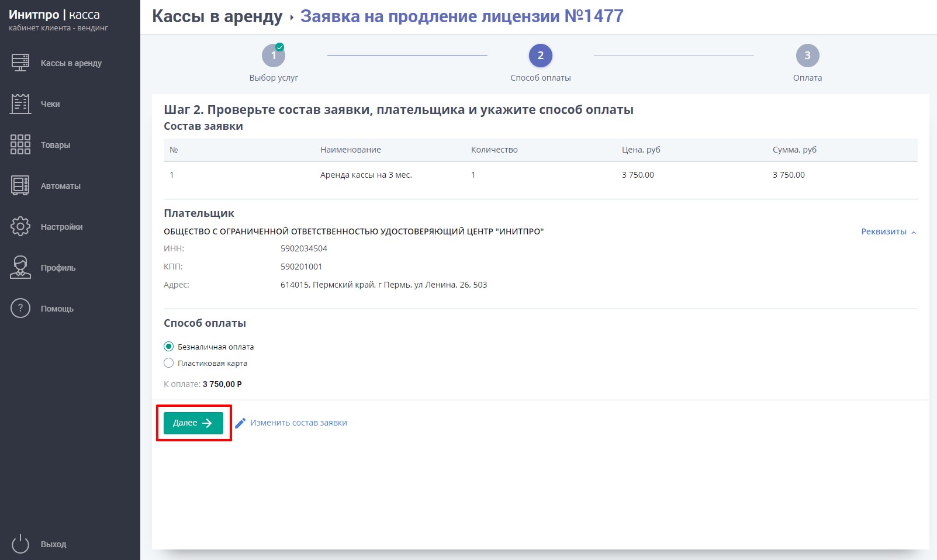The width and height of the screenshot is (937, 560).
Task: Select the Безналичная оплата radio button
Action: tap(169, 347)
